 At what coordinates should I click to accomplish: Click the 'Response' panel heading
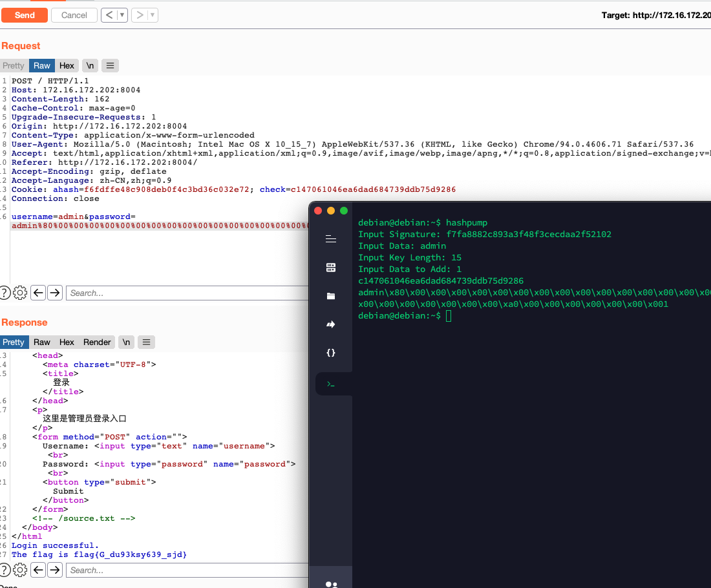click(25, 322)
